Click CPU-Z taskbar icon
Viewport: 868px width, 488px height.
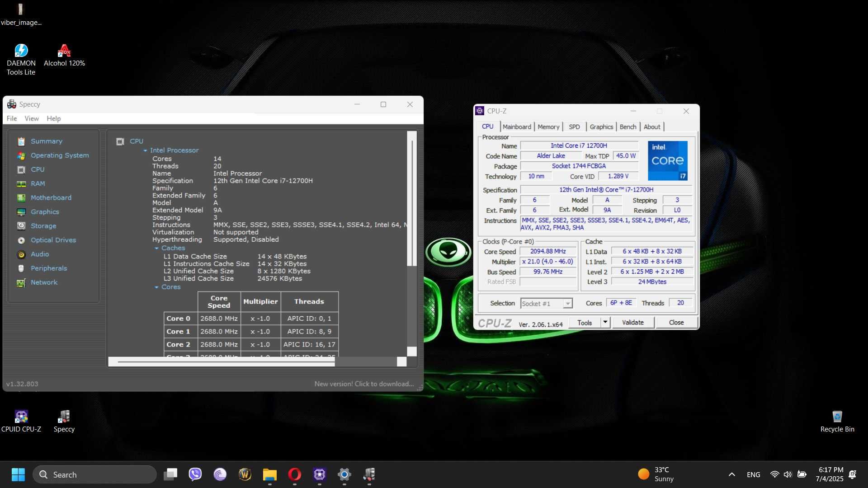point(320,474)
